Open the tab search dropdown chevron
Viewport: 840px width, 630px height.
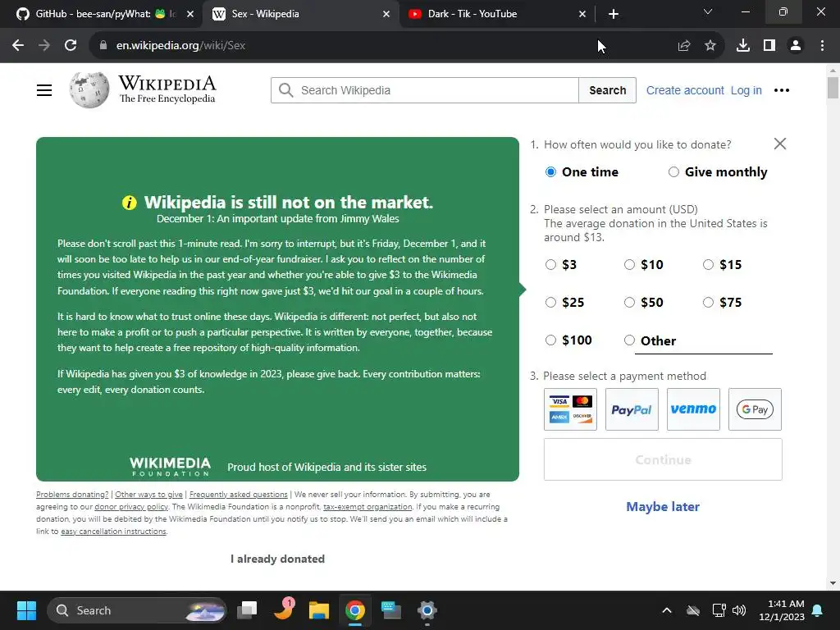708,11
